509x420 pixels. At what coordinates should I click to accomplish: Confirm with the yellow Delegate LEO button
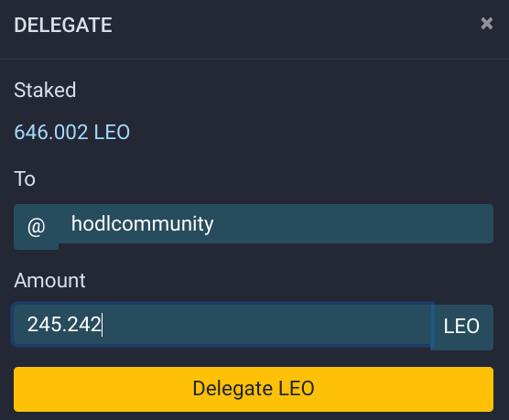tap(254, 389)
